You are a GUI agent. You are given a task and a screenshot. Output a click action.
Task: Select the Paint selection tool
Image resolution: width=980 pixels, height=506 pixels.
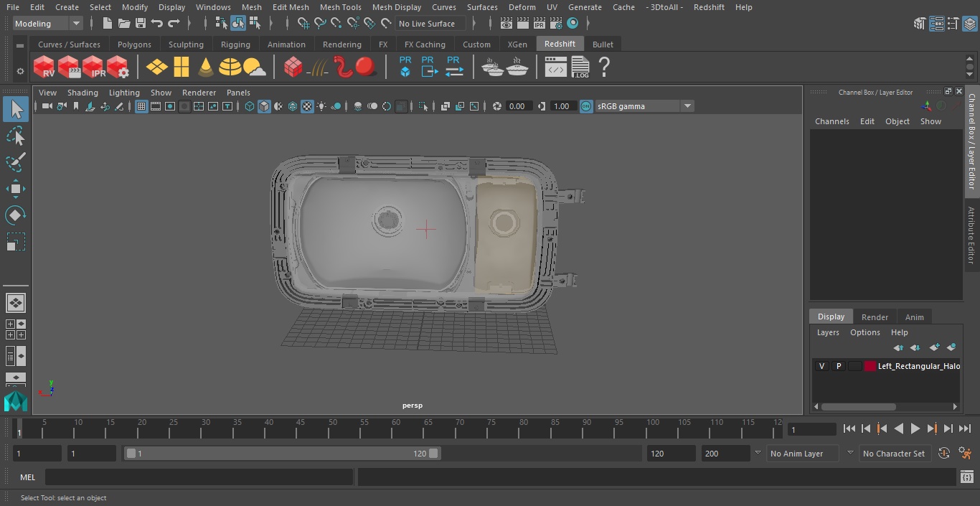coord(16,162)
